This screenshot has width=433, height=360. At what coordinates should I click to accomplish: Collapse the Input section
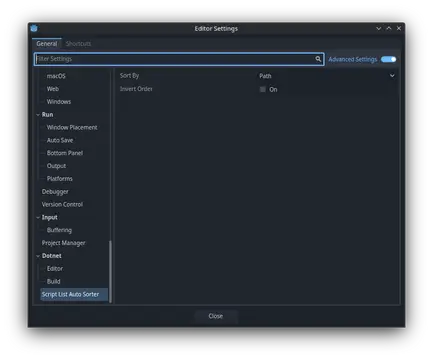coord(38,217)
